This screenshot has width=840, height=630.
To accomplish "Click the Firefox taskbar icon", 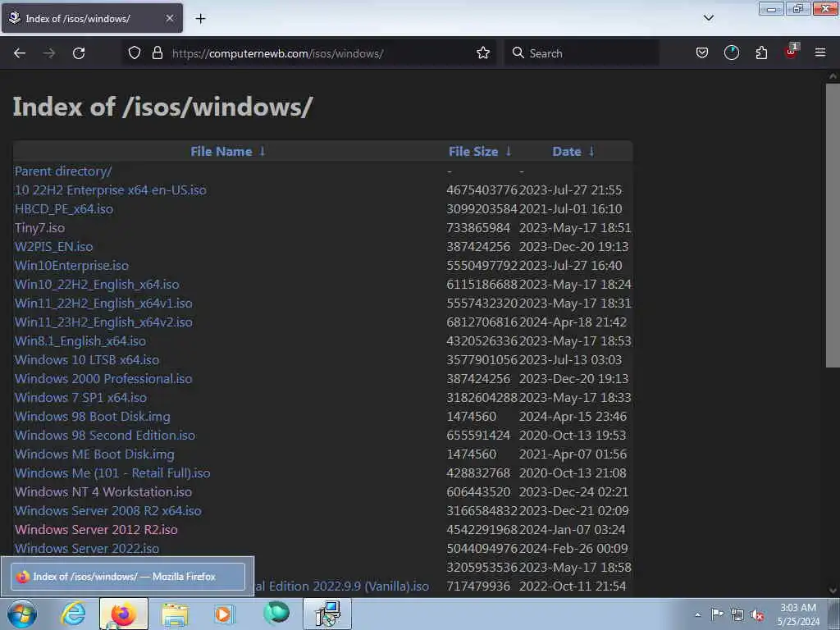I will 124,614.
